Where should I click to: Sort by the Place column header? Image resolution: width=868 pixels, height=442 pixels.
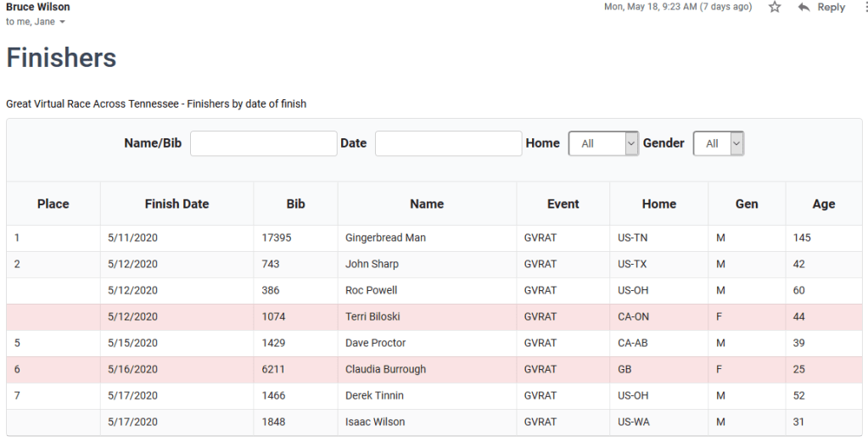[x=53, y=204]
